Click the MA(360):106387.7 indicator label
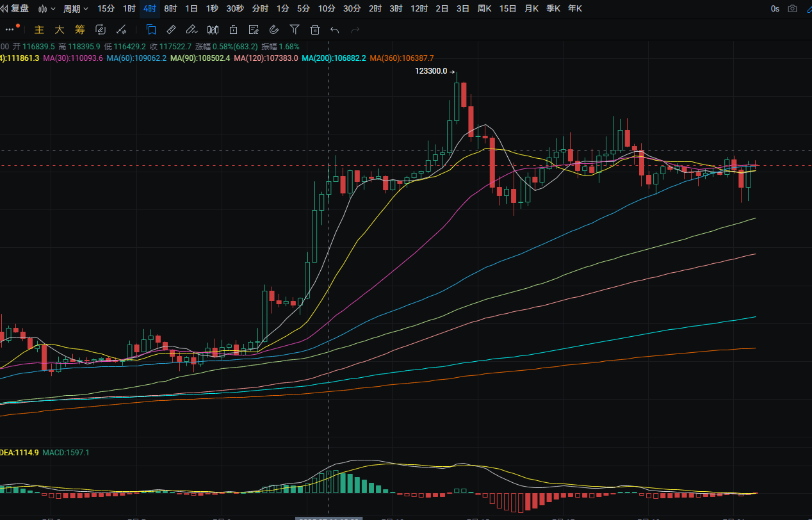The height and width of the screenshot is (520, 812). (402, 58)
